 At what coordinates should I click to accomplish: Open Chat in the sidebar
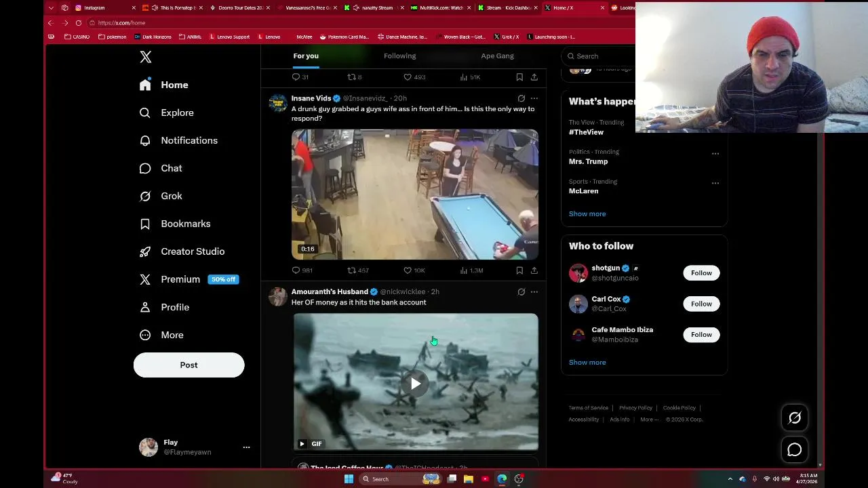(x=161, y=168)
